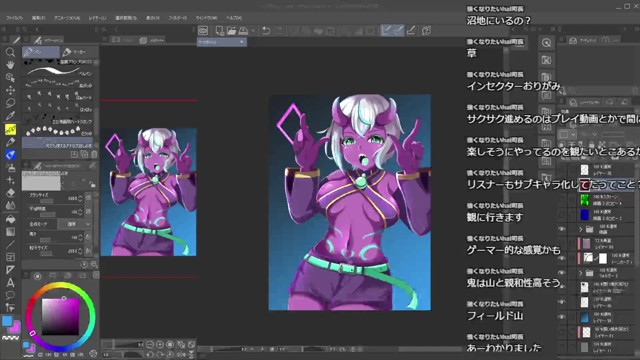Delete the selected sub tool (trash icon)

[94, 154]
